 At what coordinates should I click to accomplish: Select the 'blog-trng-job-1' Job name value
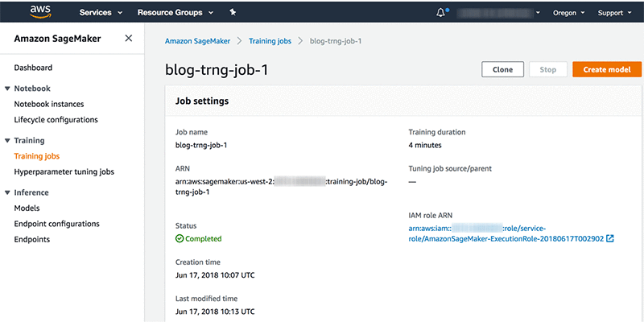pos(200,145)
